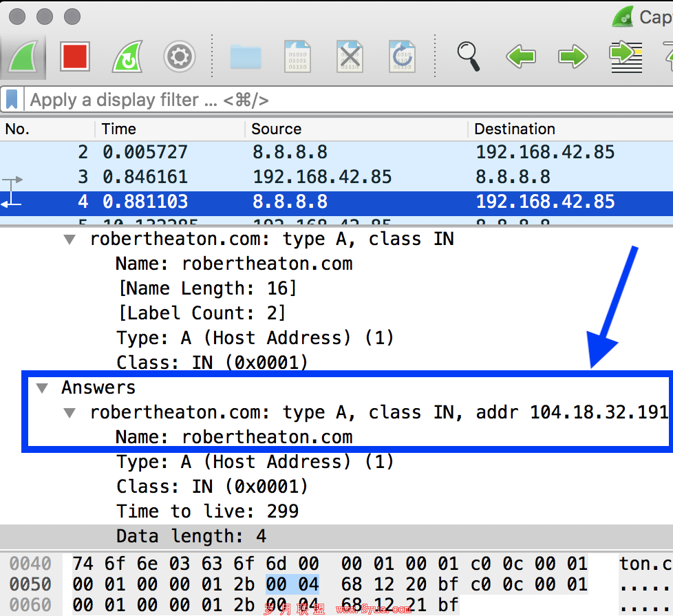
Task: Start capturing packets with the shark fin icon
Action: tap(23, 56)
